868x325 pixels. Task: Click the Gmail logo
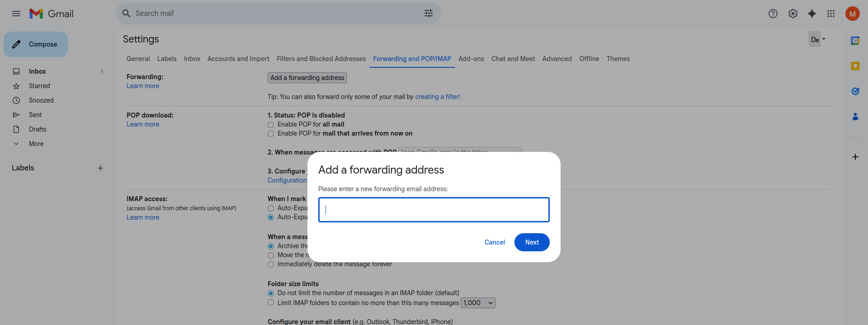click(51, 14)
